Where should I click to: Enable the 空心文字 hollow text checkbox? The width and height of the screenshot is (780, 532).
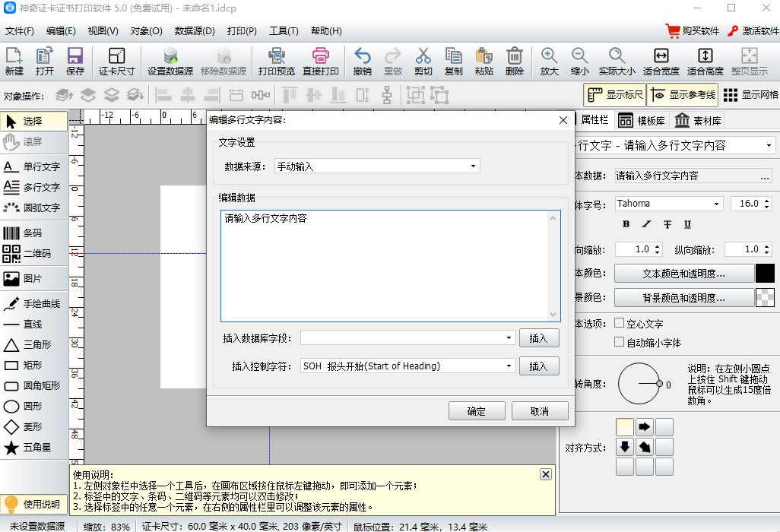click(x=620, y=323)
